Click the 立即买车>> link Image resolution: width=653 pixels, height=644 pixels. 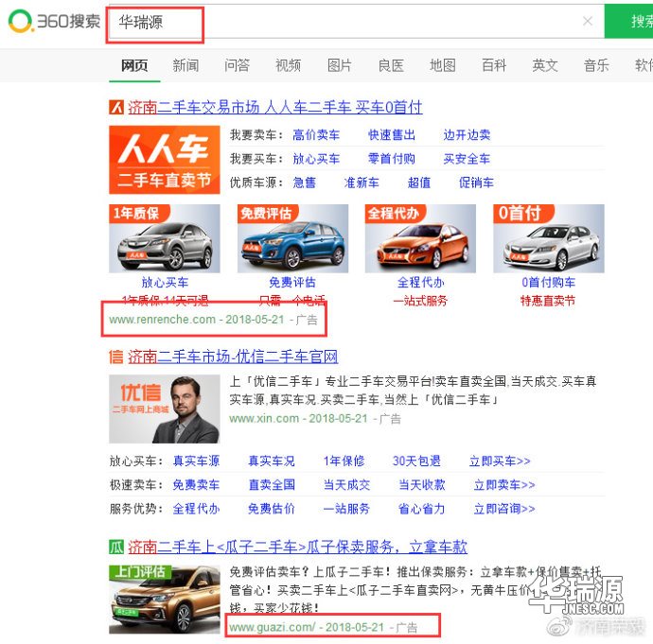500,461
